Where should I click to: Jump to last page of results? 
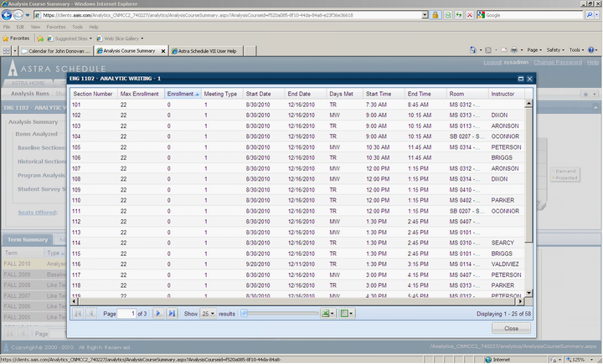point(172,313)
